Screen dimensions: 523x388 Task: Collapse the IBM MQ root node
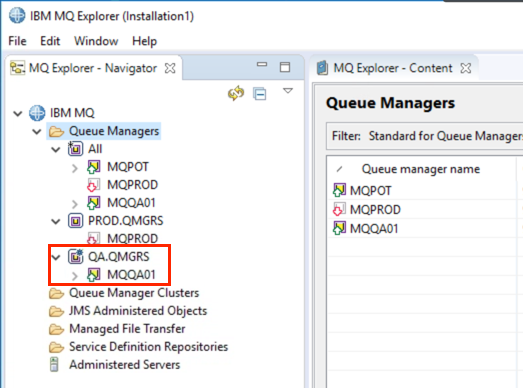18,113
